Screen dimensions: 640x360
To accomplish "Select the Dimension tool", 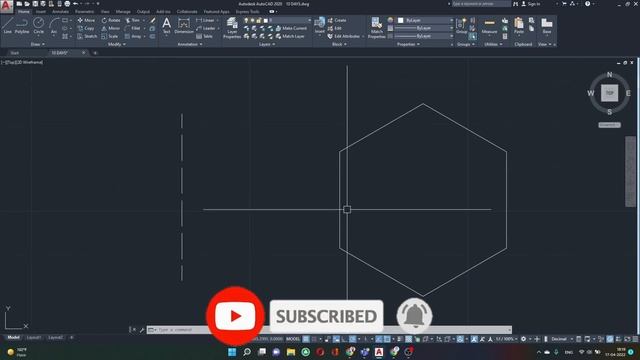I will pyautogui.click(x=184, y=25).
